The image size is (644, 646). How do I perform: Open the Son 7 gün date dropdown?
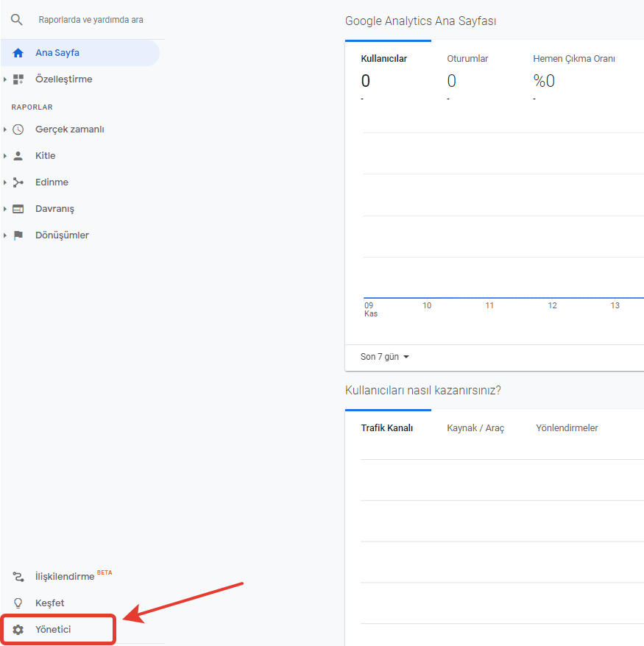tap(384, 357)
